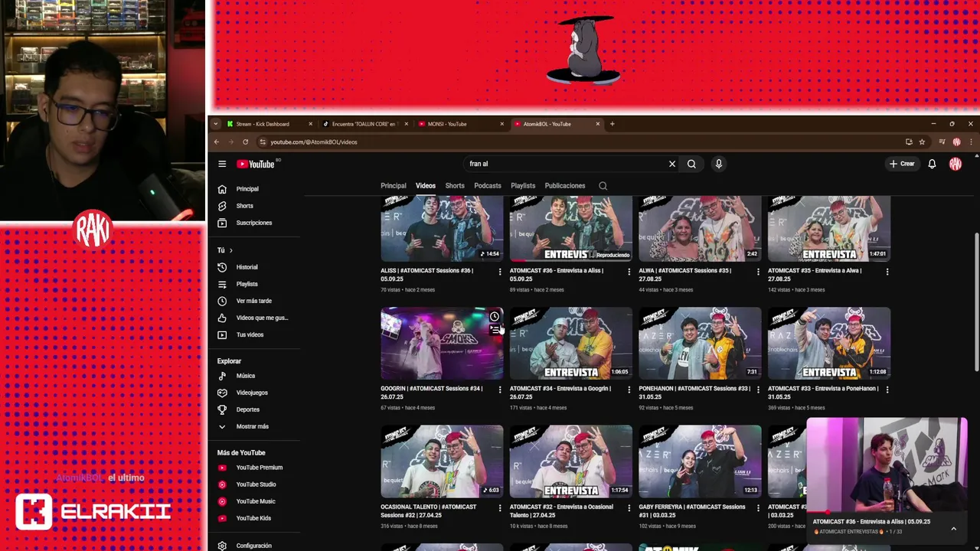980x551 pixels.
Task: Open the channel Shorts tab
Action: click(x=455, y=186)
